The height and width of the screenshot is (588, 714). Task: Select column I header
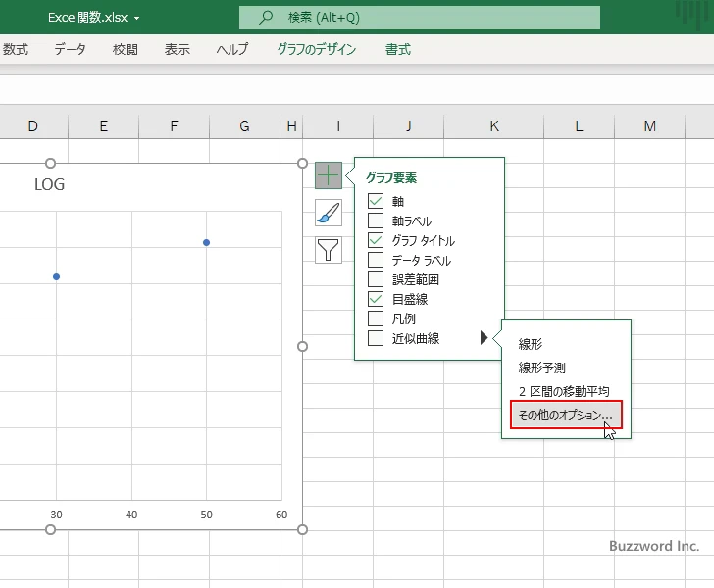(337, 126)
